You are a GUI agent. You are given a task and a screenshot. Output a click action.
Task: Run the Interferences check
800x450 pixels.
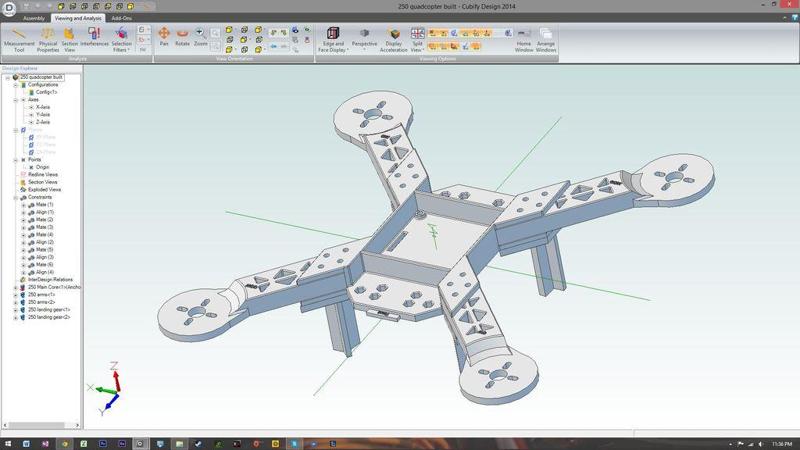[94, 37]
